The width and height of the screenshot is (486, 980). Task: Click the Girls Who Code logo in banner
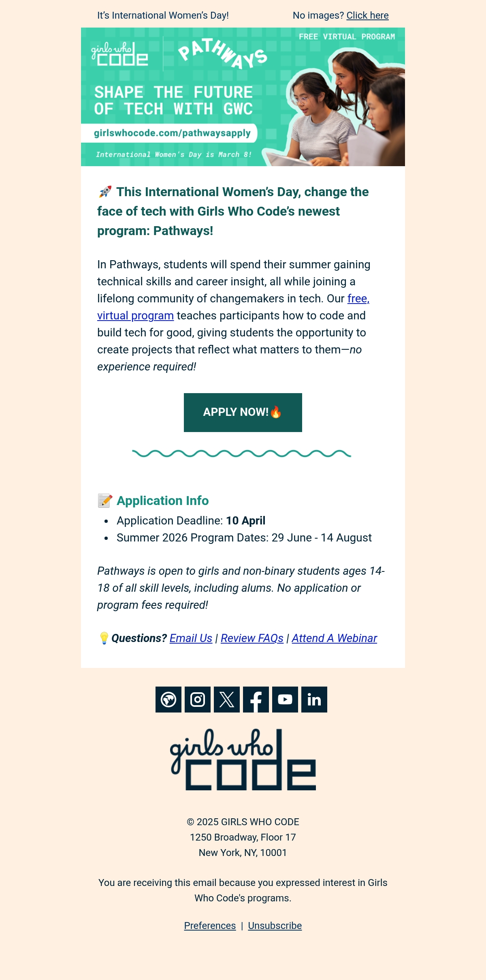point(119,53)
